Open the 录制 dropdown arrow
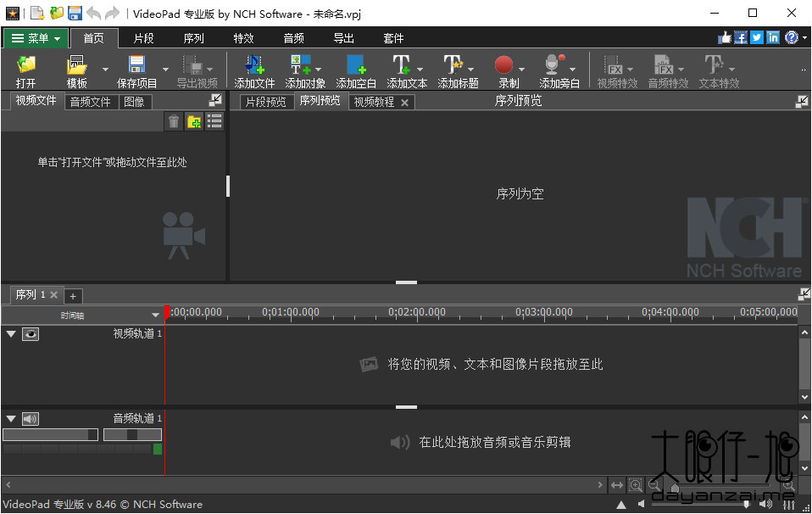Screen dimensions: 812x514 pyautogui.click(x=521, y=70)
